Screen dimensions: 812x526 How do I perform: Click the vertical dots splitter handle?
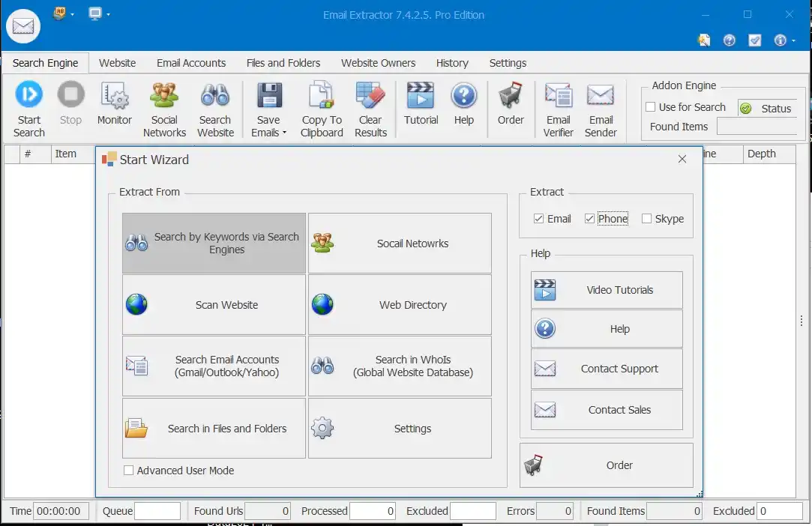[x=801, y=321]
